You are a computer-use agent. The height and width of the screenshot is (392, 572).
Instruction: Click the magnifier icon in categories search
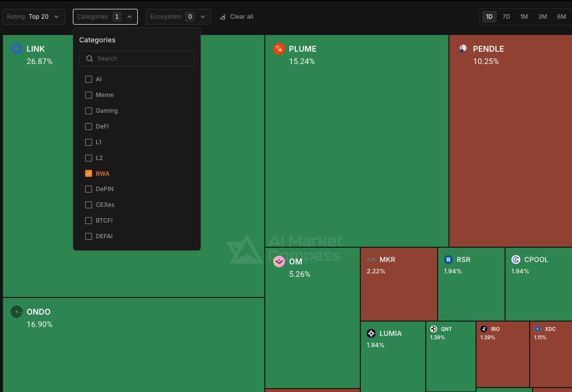tap(90, 59)
